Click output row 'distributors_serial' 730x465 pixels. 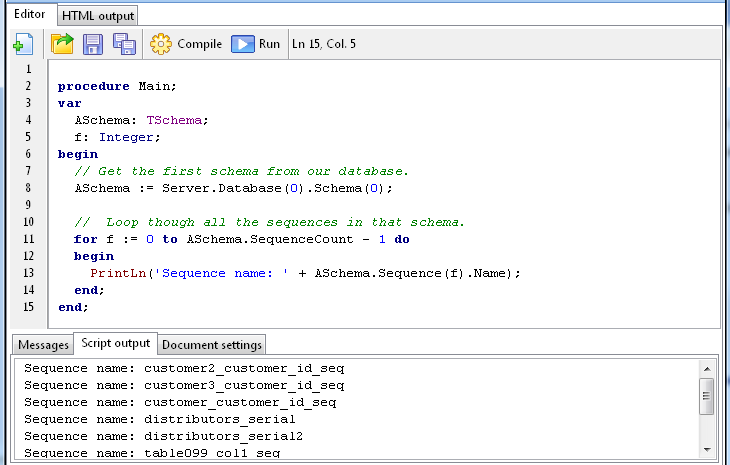click(160, 419)
